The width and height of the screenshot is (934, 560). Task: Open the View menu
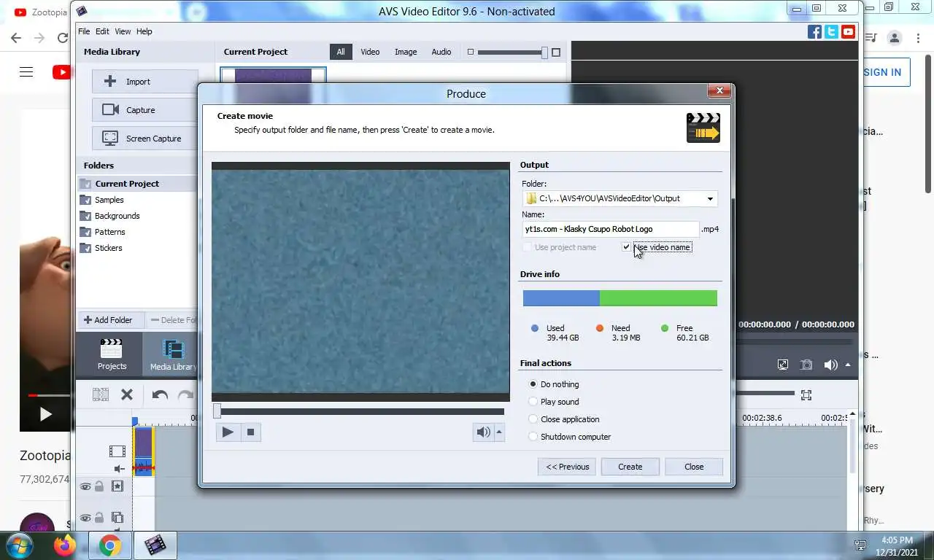(x=123, y=31)
